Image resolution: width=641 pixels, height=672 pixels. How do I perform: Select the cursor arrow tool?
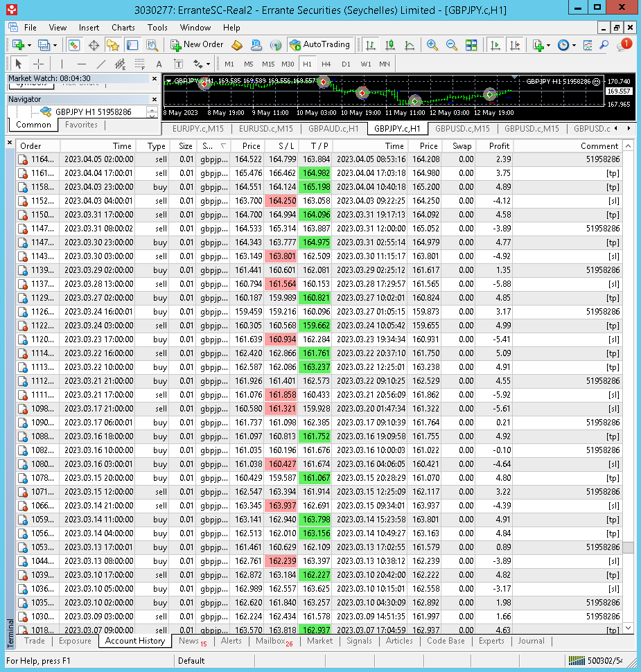[18, 64]
